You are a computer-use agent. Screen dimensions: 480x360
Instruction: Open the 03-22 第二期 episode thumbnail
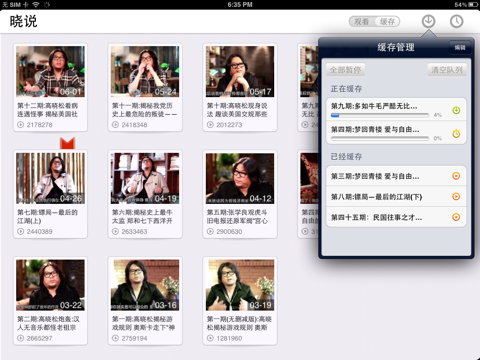[x=50, y=285]
